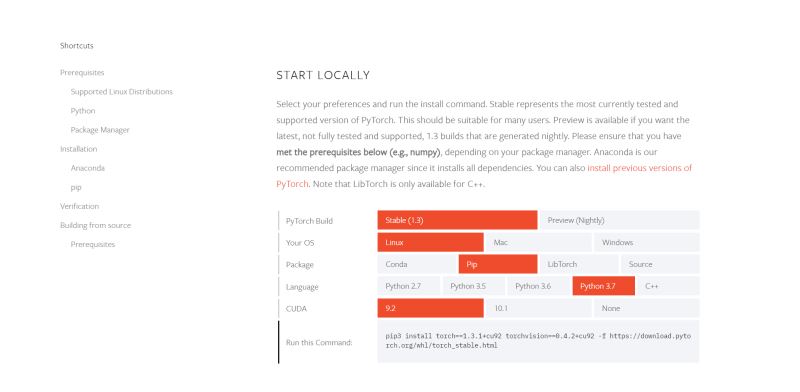Click the pip3 install command text box

(538, 341)
